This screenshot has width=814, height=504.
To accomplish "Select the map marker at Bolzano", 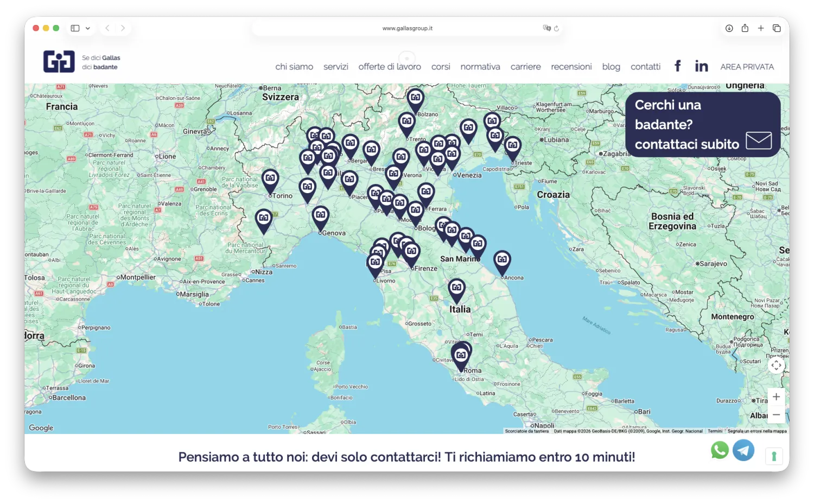I will click(x=416, y=100).
